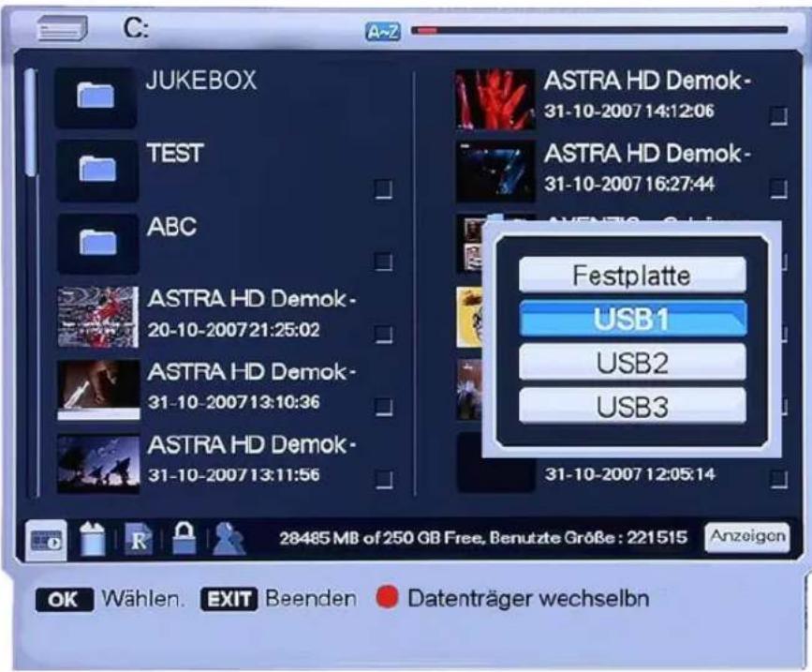Choose USB2 in the drive popup

(632, 363)
